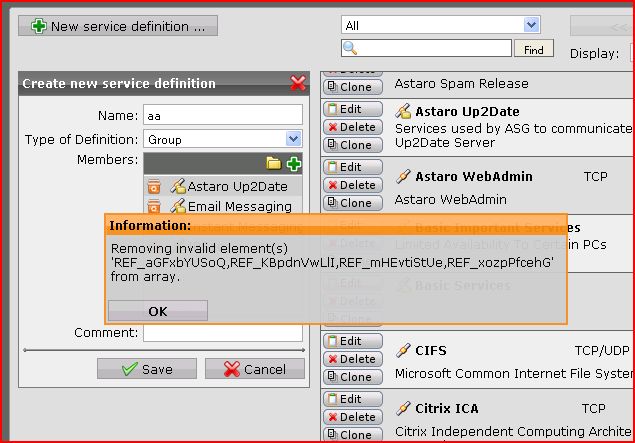Click the Cancel button

(x=255, y=369)
